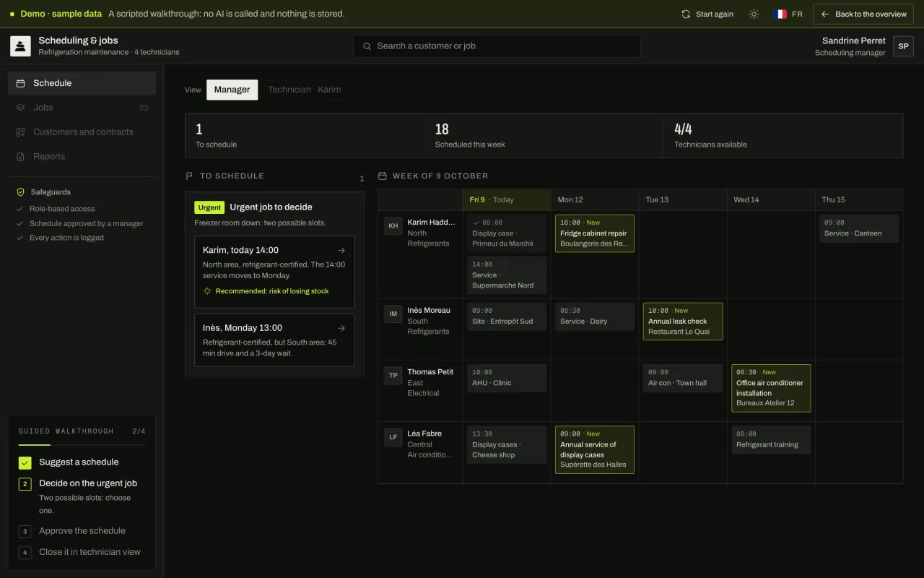This screenshot has height=578, width=924.
Task: Open Office air conditioner installation card
Action: (771, 388)
